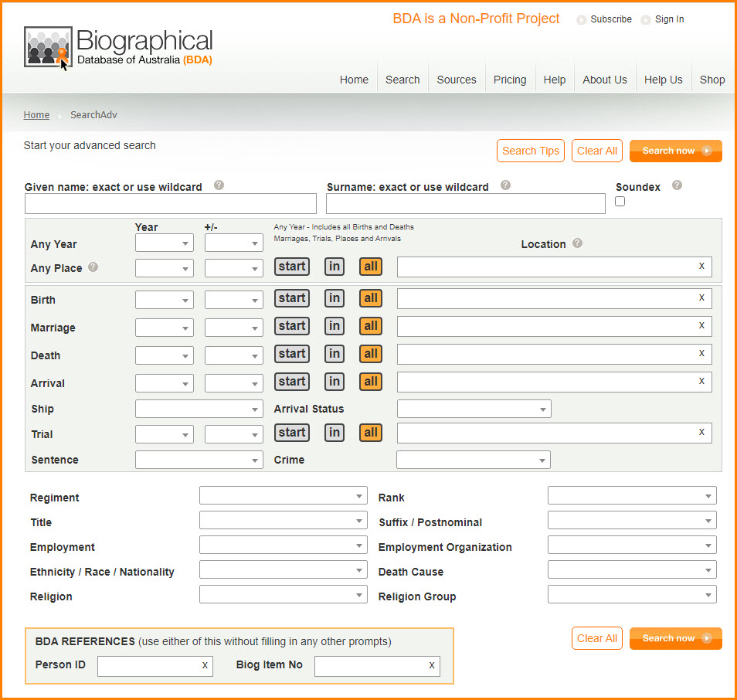
Task: Select 'start' match for Arrival
Action: tap(292, 381)
